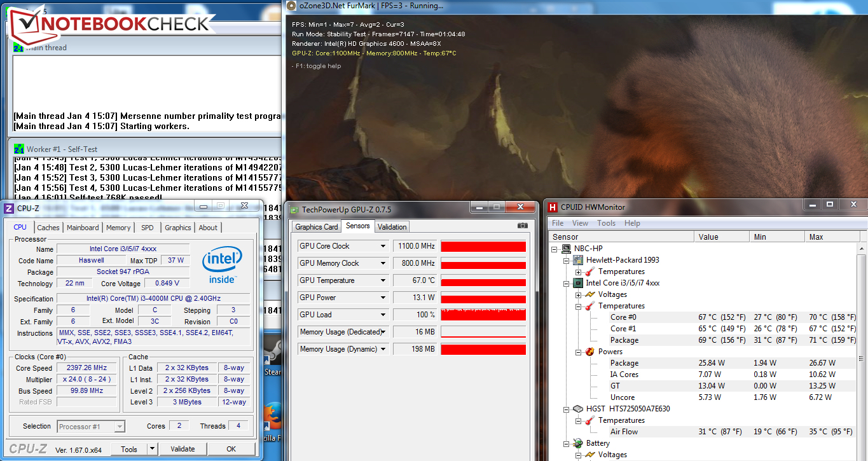This screenshot has height=461, width=868.
Task: Collapse the Intel Core i3/i5/i7 4xxx node
Action: coord(566,283)
